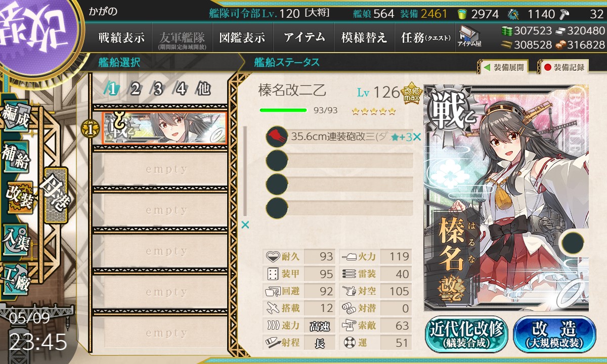
Task: Click the x below the equipment list
Action: click(x=245, y=225)
